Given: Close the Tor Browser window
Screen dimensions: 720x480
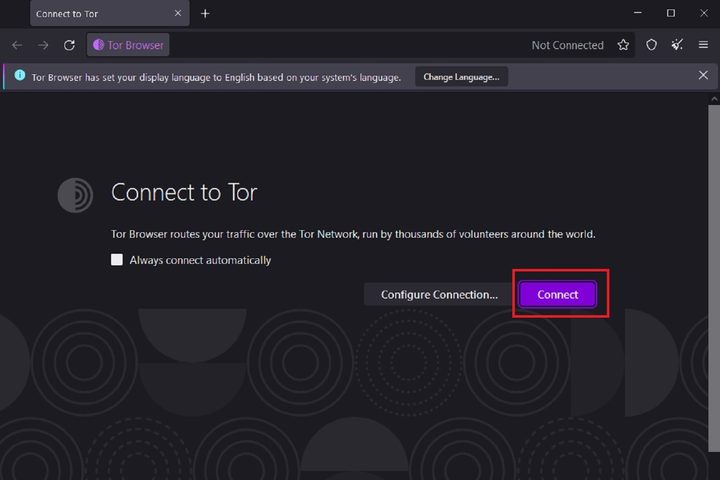Looking at the screenshot, I should 704,13.
